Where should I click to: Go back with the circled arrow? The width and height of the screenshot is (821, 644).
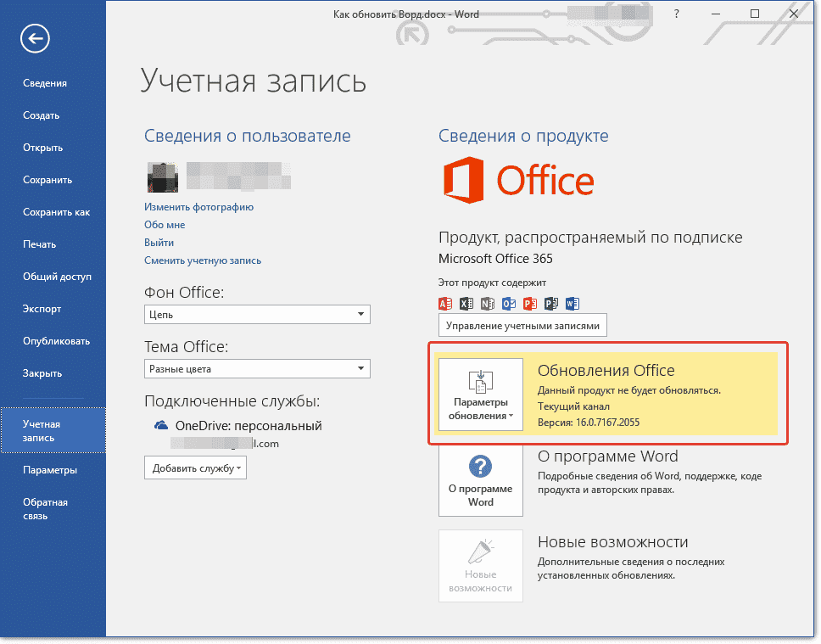point(35,38)
